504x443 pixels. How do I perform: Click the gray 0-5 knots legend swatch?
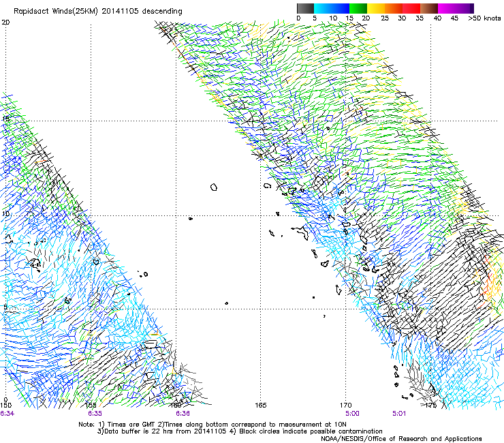(306, 8)
